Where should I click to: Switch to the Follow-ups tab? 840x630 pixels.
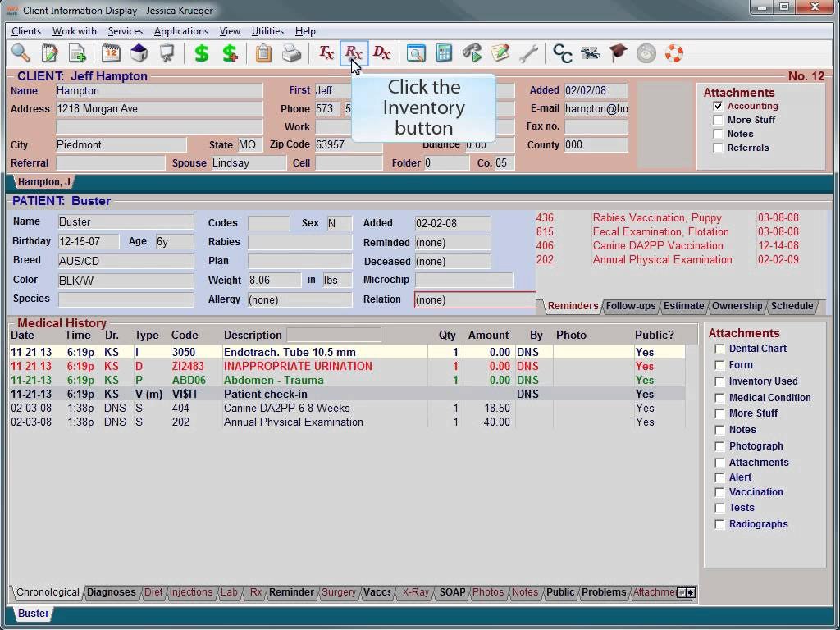tap(630, 306)
